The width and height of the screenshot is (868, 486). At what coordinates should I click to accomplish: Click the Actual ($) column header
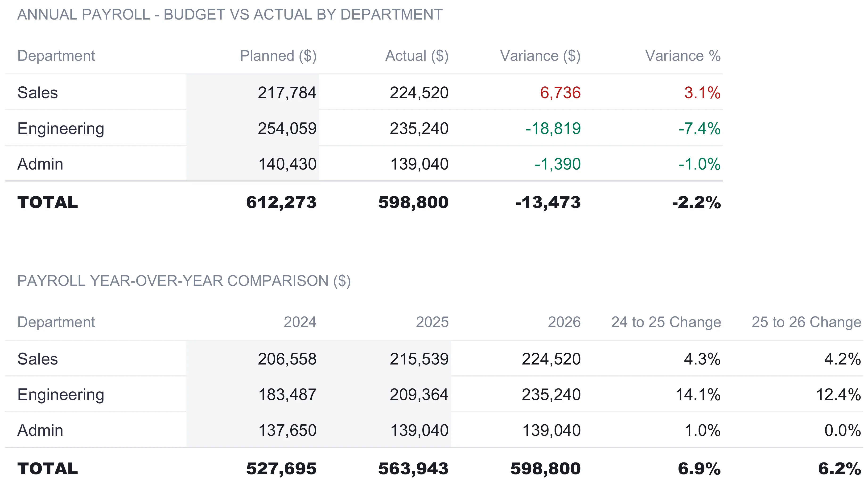click(417, 56)
